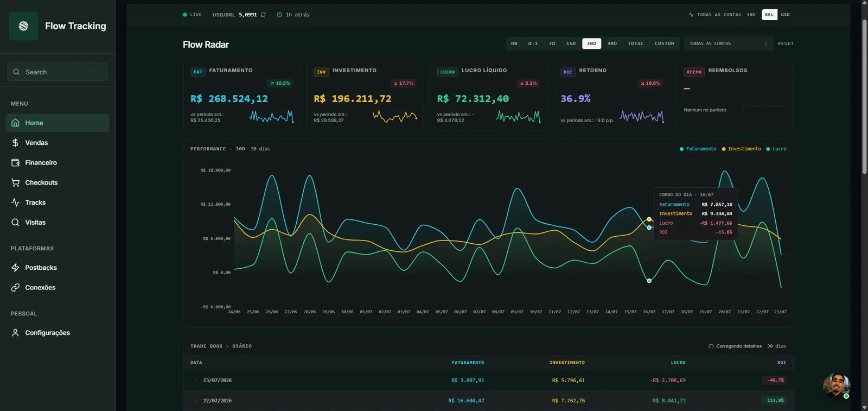Open Conexões under Plataformas

click(58, 288)
